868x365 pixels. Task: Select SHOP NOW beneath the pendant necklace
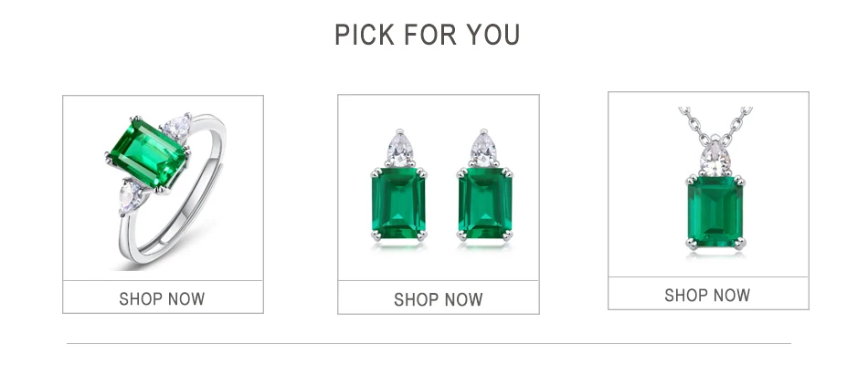pos(707,296)
